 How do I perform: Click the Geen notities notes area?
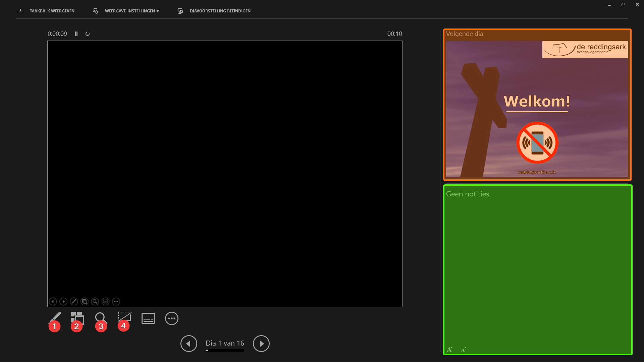coord(538,270)
